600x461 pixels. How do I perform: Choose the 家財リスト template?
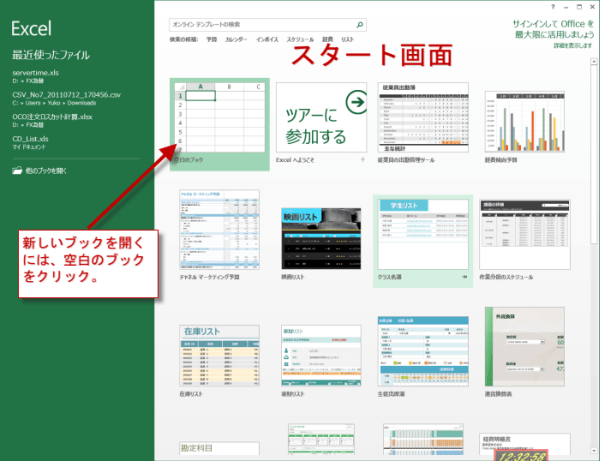pyautogui.click(x=321, y=356)
